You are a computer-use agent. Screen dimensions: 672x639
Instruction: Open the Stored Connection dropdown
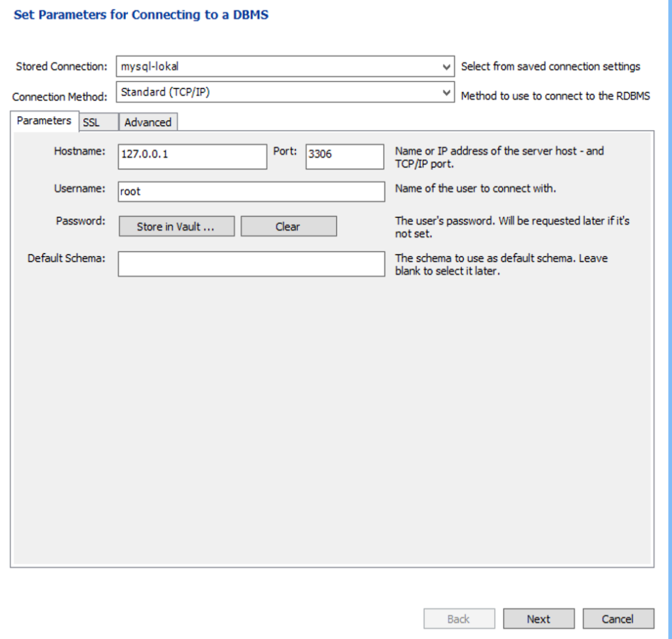pyautogui.click(x=285, y=66)
